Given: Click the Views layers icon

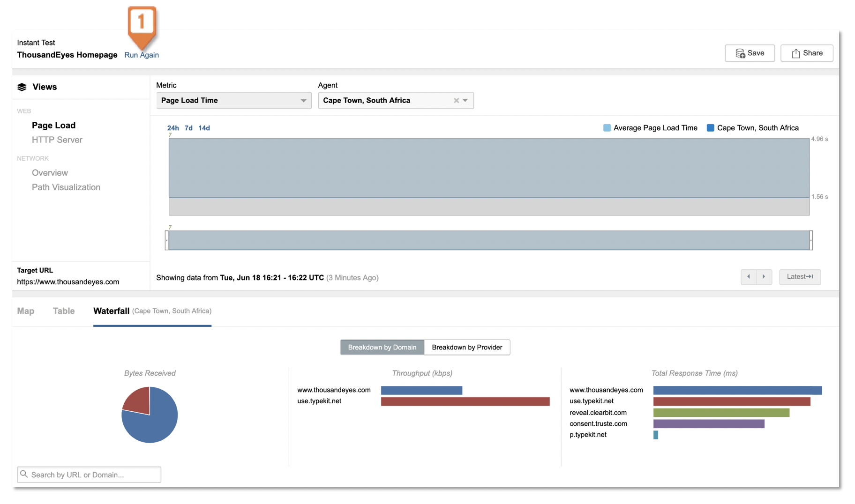Looking at the screenshot, I should [22, 87].
